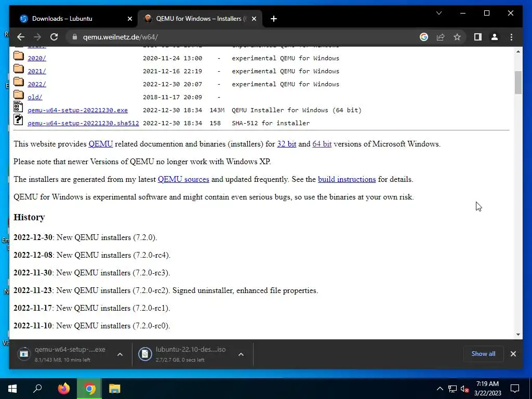Open the Chrome profile menu
Image resolution: width=532 pixels, height=399 pixels.
[495, 37]
